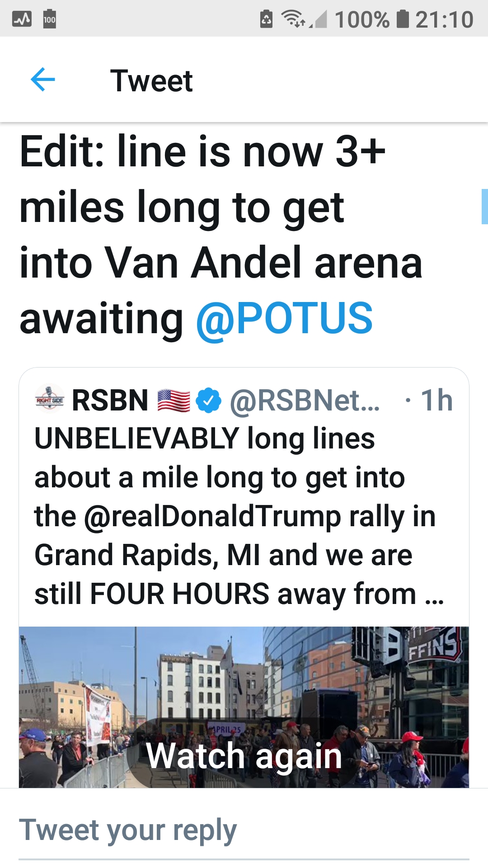This screenshot has height=868, width=488.
Task: Tap the RSBN profile avatar
Action: click(50, 399)
